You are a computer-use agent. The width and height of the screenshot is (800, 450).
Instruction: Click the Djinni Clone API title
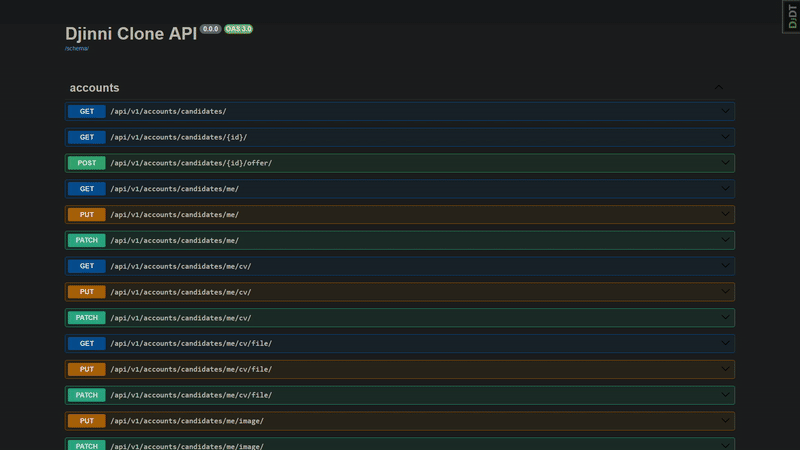pyautogui.click(x=131, y=34)
